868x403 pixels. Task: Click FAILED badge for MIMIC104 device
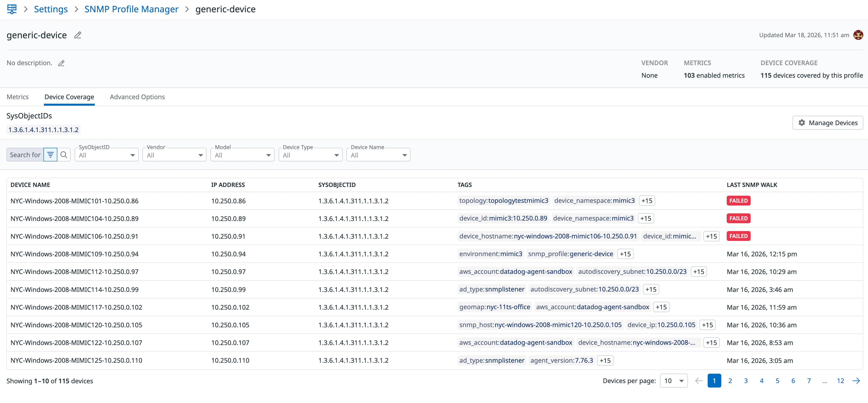(738, 218)
